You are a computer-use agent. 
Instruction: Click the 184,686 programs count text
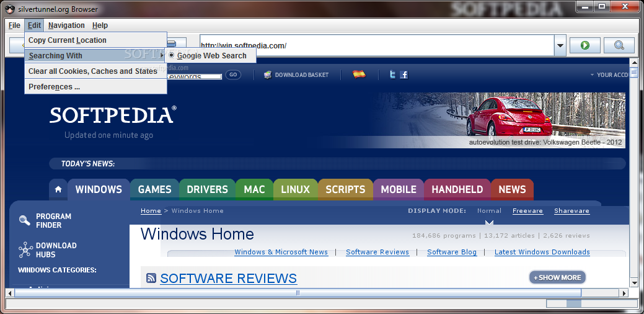click(443, 236)
